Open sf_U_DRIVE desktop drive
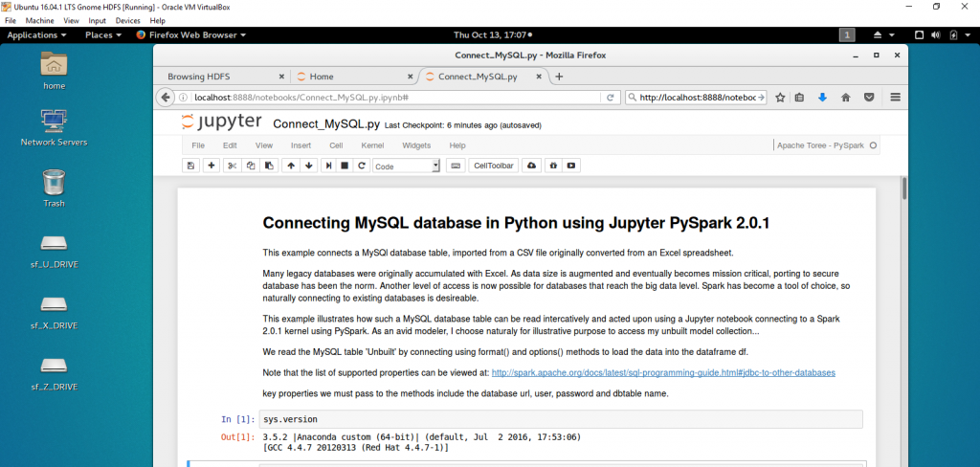 [55, 252]
